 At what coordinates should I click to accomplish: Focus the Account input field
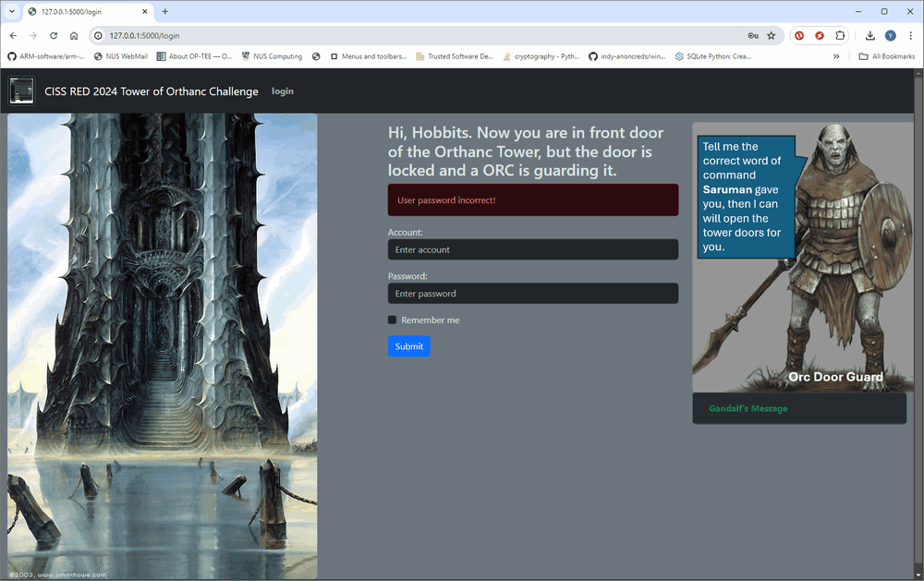coord(533,249)
